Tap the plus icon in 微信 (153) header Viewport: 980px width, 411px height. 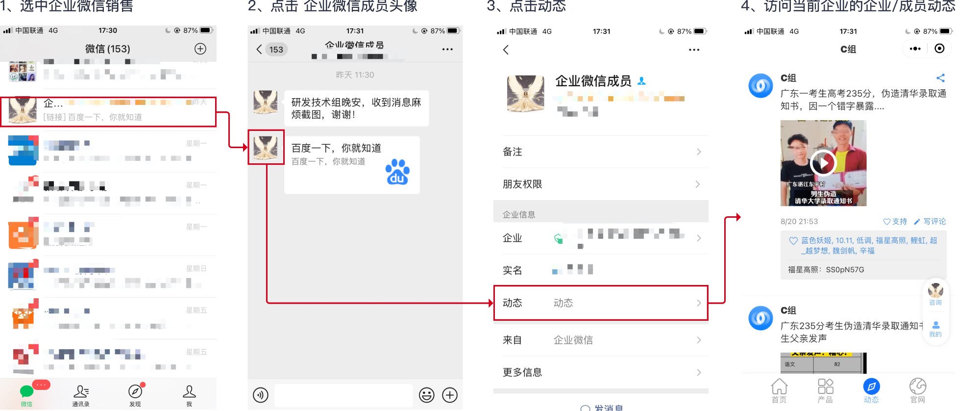click(200, 49)
